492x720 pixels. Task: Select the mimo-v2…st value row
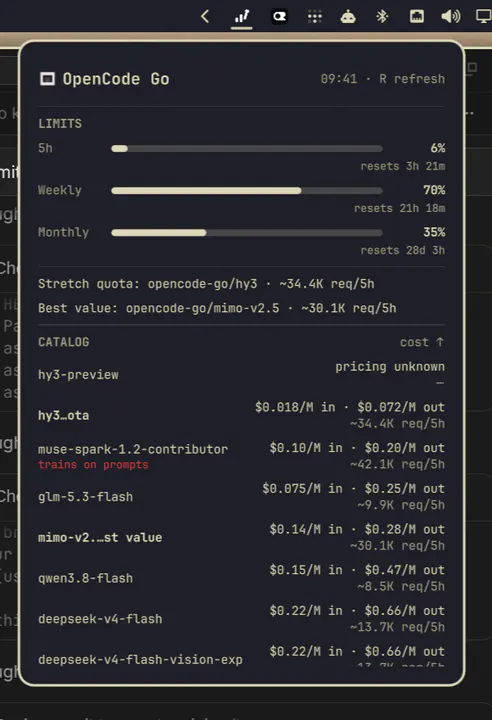[x=242, y=537]
